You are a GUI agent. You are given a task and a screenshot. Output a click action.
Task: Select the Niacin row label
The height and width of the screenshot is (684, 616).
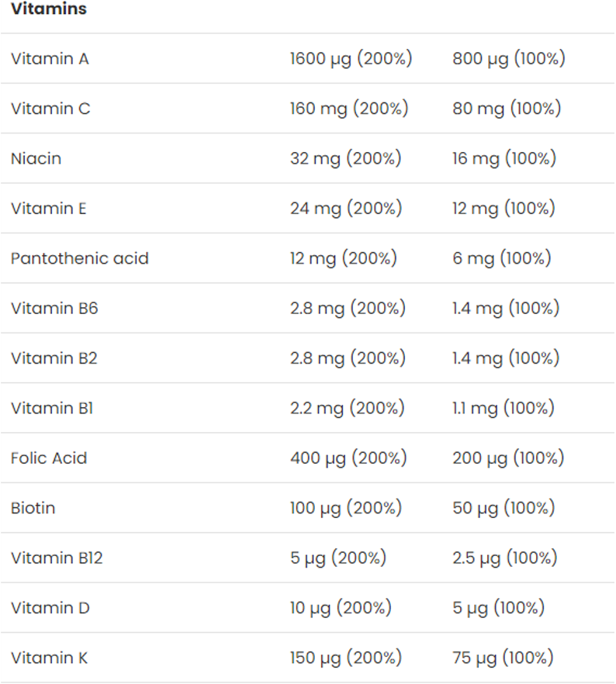(36, 158)
